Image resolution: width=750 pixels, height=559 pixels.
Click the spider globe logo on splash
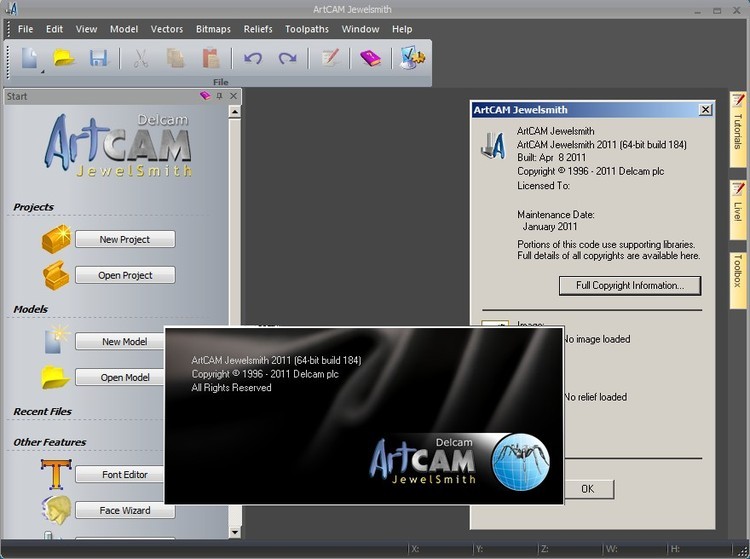pyautogui.click(x=520, y=461)
